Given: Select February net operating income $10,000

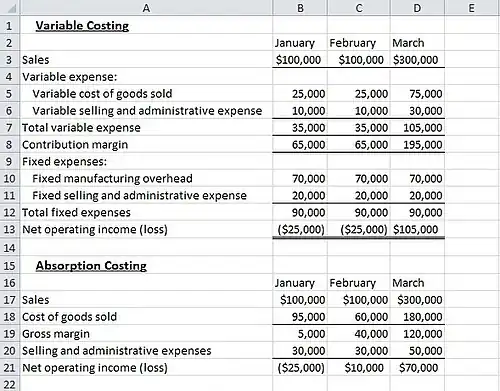Looking at the screenshot, I should [x=359, y=368].
